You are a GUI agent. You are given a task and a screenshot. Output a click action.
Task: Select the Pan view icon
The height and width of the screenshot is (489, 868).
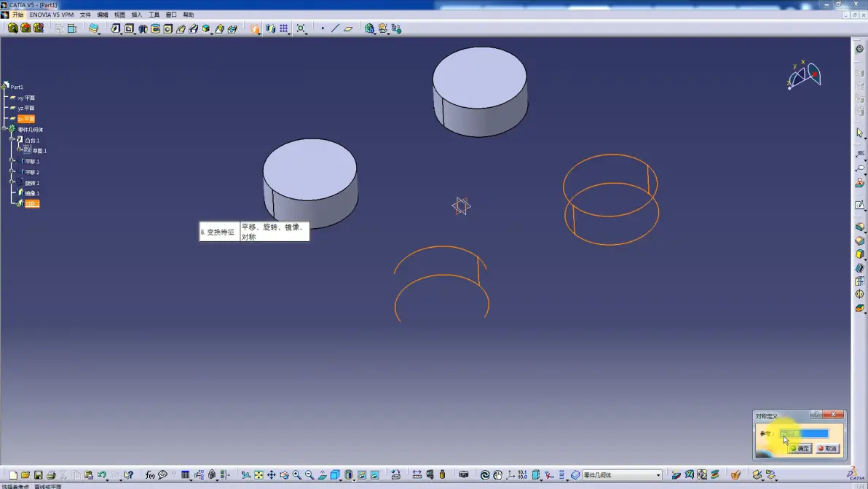pos(271,475)
